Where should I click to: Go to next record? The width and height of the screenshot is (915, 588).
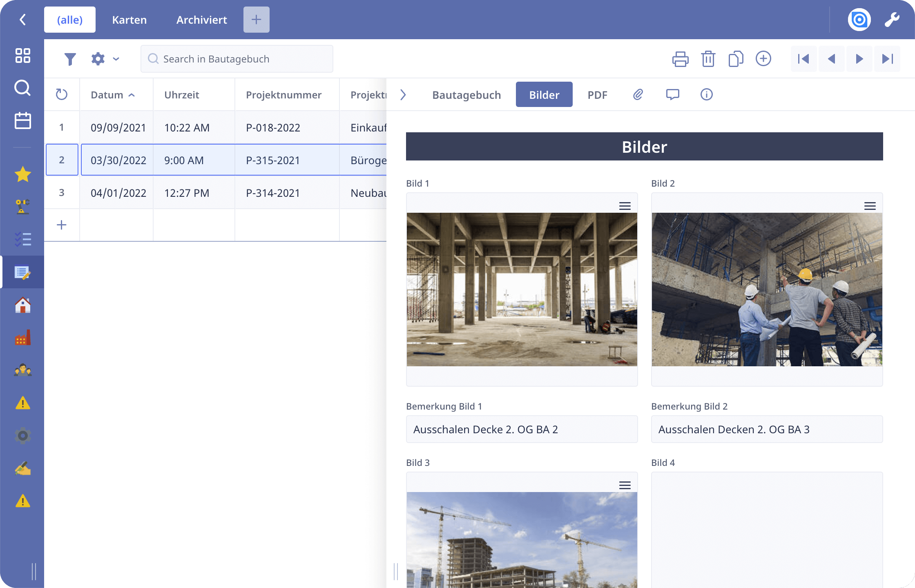(x=859, y=59)
